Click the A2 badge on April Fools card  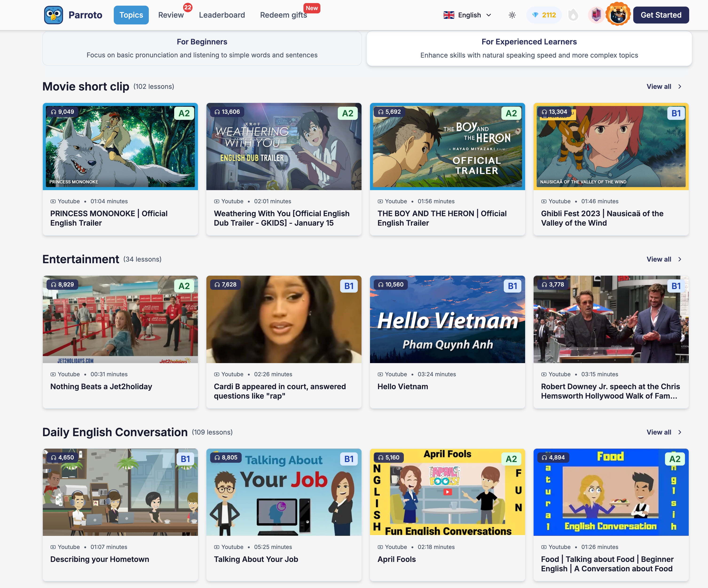[x=511, y=459]
